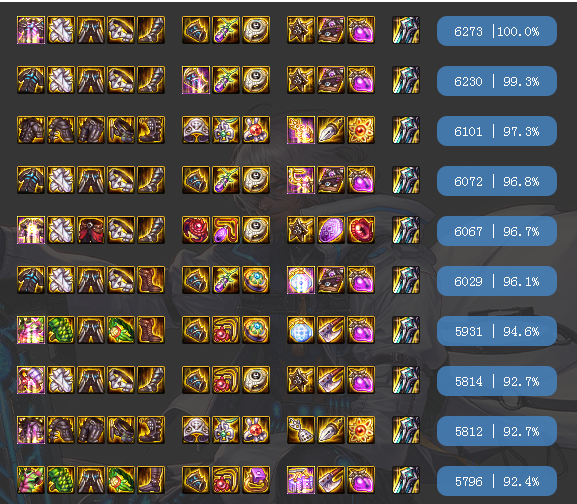Click the fountain pen nib icon in 6101 row
Screen dimensions: 577x504
point(331,130)
